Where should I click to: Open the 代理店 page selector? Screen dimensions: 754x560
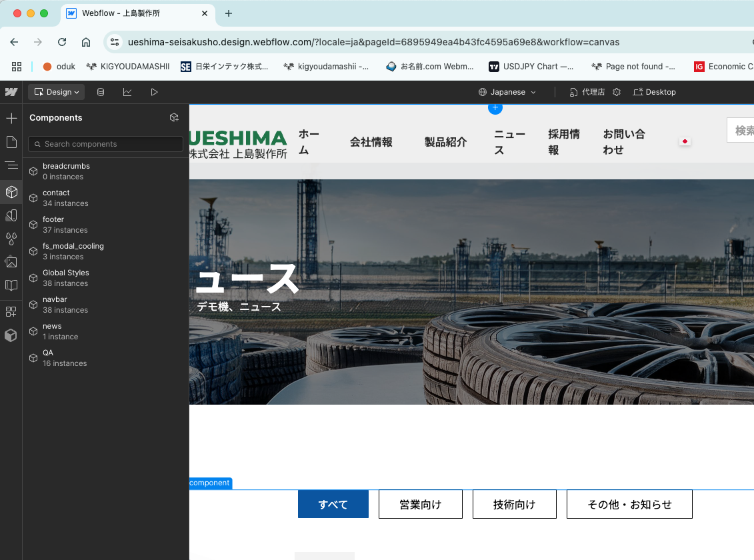tap(587, 92)
